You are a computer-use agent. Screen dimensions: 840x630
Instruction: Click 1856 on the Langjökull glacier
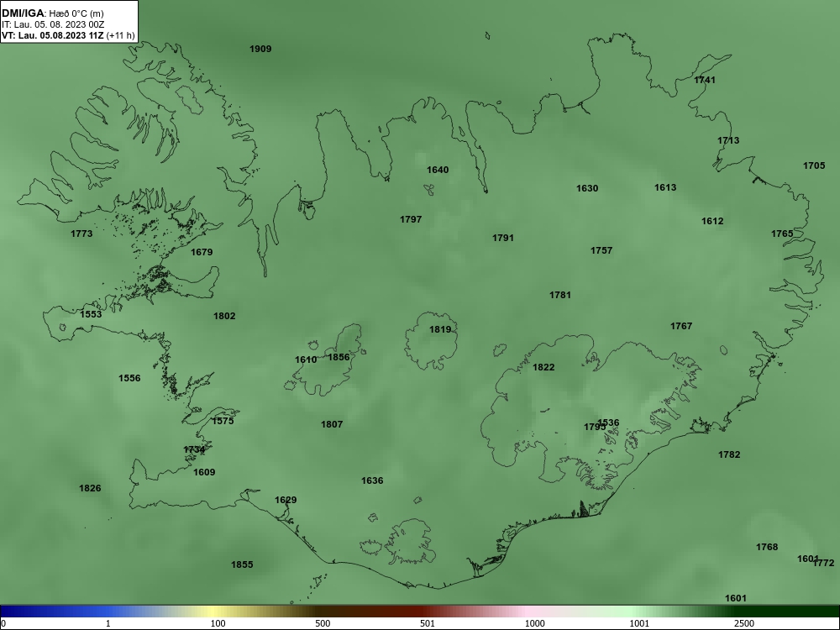coord(339,357)
